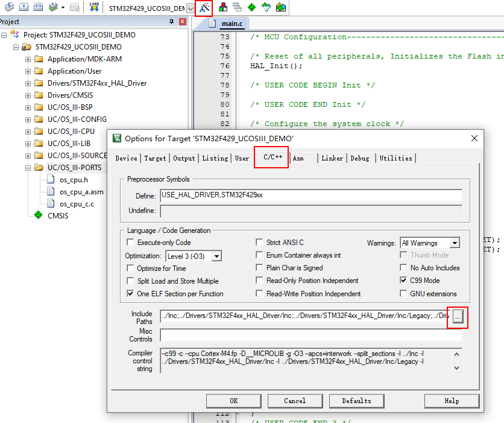Close the Project panel

pyautogui.click(x=183, y=22)
